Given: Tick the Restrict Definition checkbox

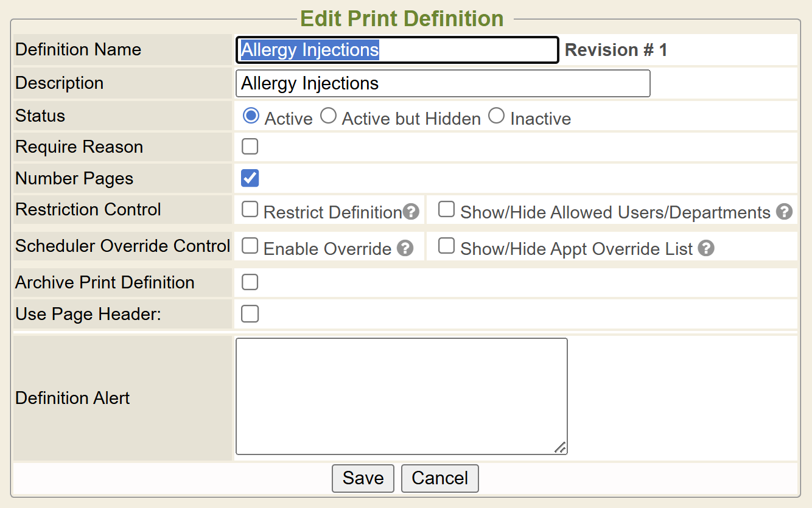Looking at the screenshot, I should pos(250,210).
